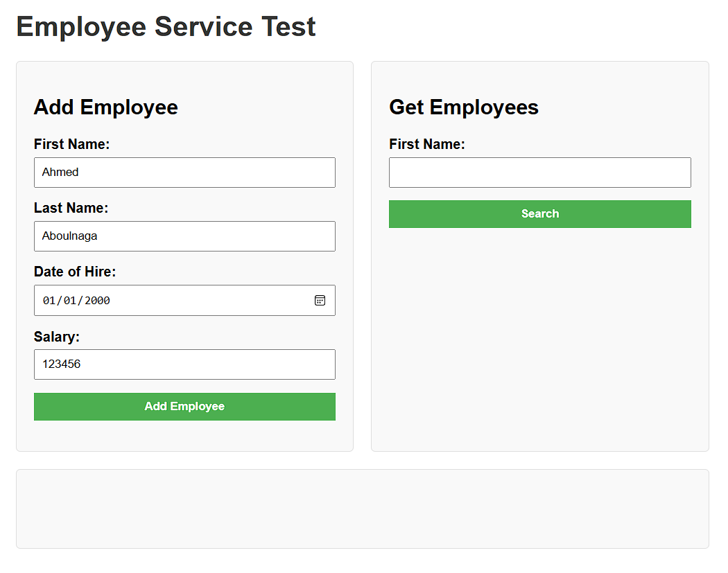Image resolution: width=728 pixels, height=573 pixels.
Task: Click the green Add Employee button
Action: click(184, 407)
